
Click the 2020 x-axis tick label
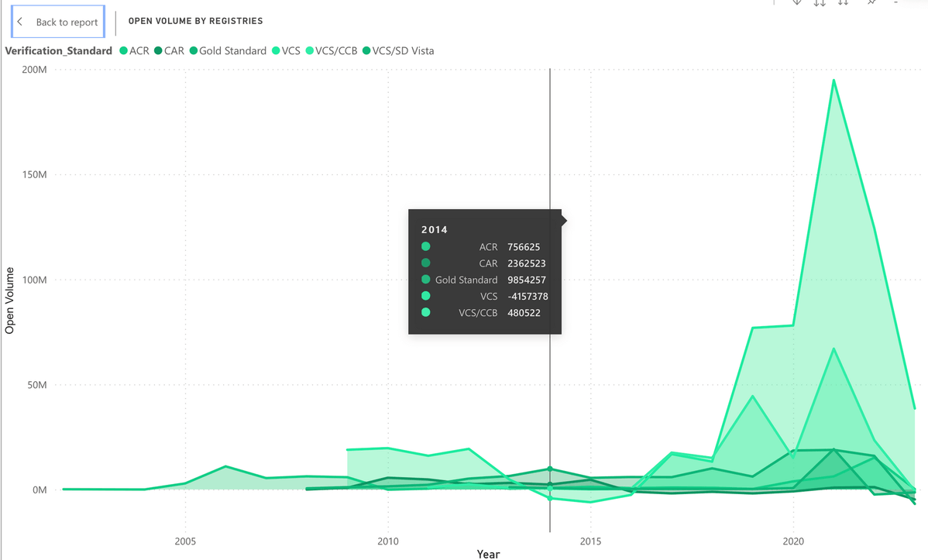click(x=793, y=540)
